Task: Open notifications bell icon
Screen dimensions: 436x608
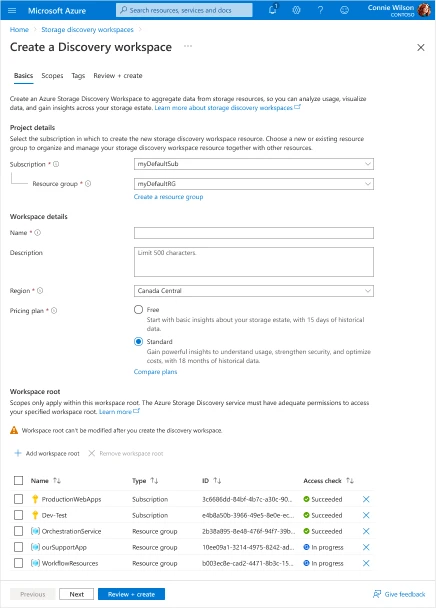Action: pyautogui.click(x=273, y=10)
